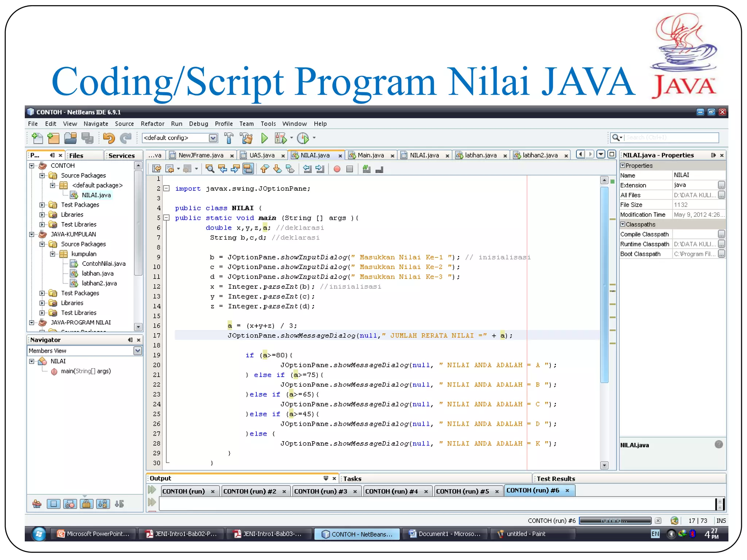
Task: Collapse the Properties section checkbox
Action: pos(623,166)
